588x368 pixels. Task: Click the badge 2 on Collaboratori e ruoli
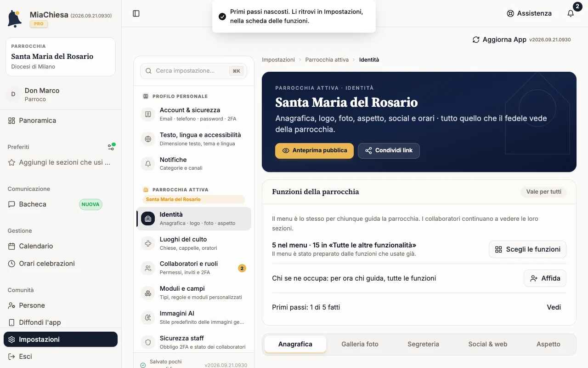[x=242, y=268]
